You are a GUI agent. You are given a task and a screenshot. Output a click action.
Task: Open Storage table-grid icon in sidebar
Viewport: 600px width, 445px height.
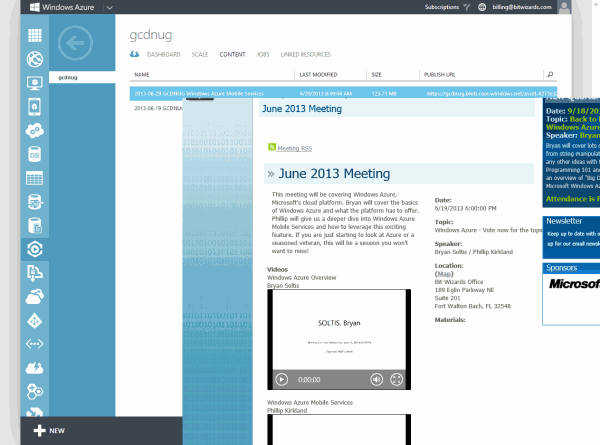point(34,178)
